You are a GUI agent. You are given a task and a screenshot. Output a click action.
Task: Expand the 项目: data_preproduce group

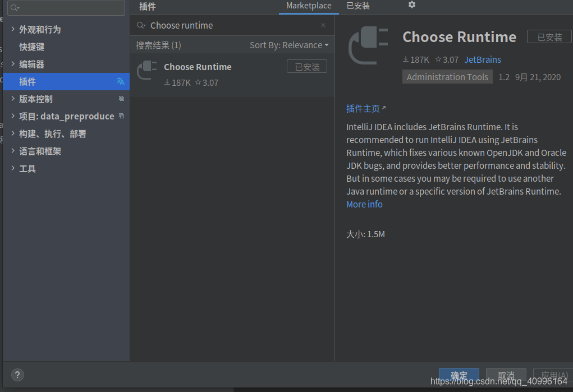coord(13,116)
